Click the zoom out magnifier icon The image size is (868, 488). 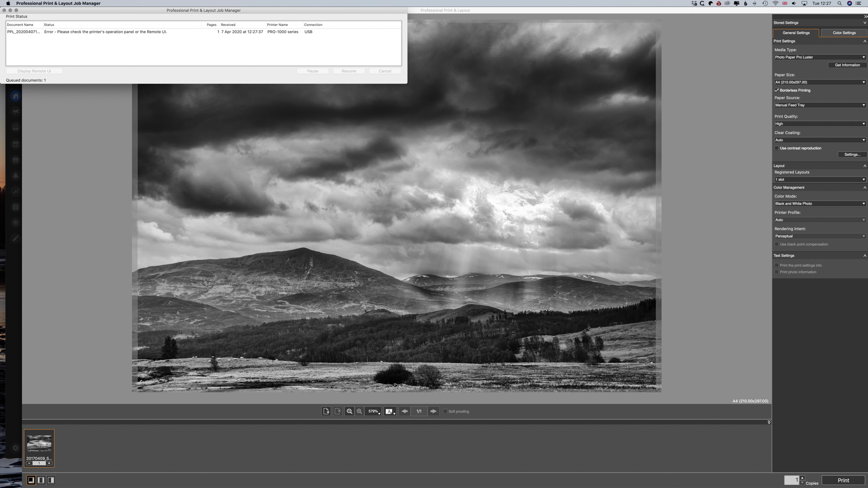pyautogui.click(x=349, y=411)
